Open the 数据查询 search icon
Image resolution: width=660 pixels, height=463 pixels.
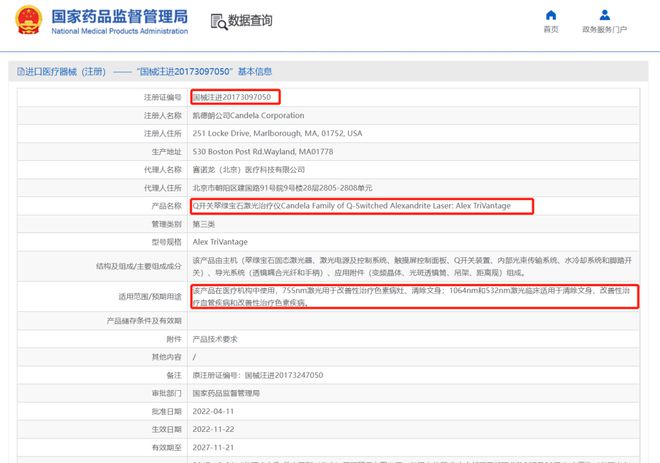pyautogui.click(x=218, y=21)
